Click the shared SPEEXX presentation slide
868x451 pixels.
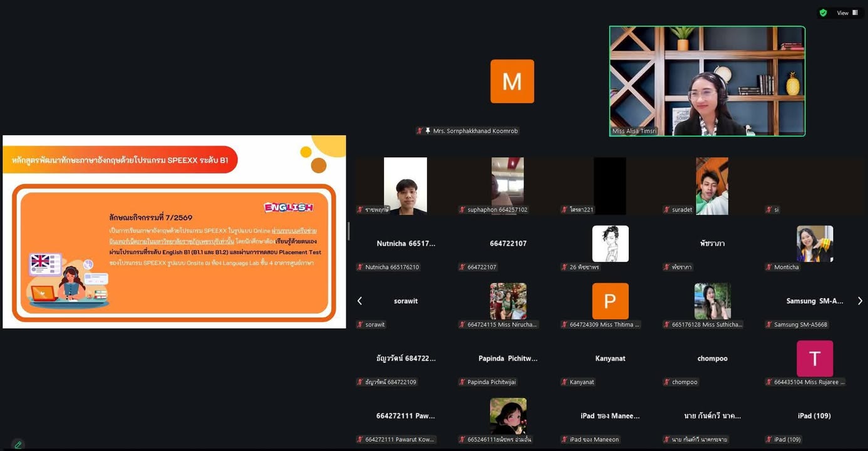[174, 232]
